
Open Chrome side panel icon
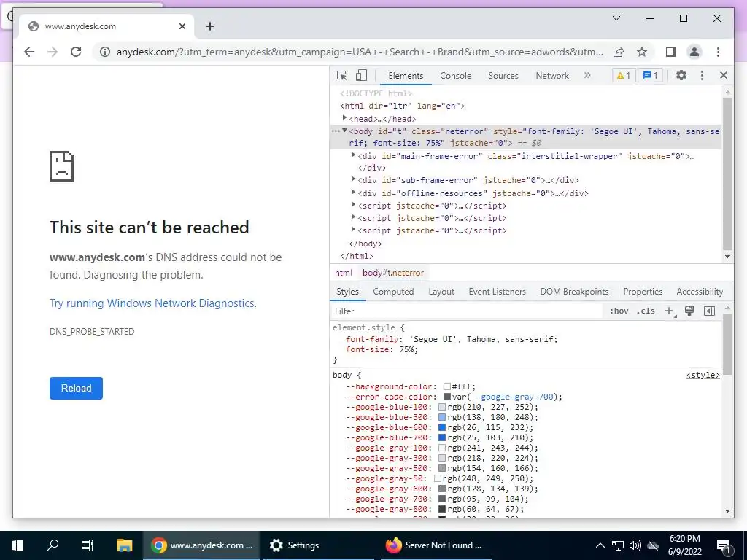[x=671, y=52]
